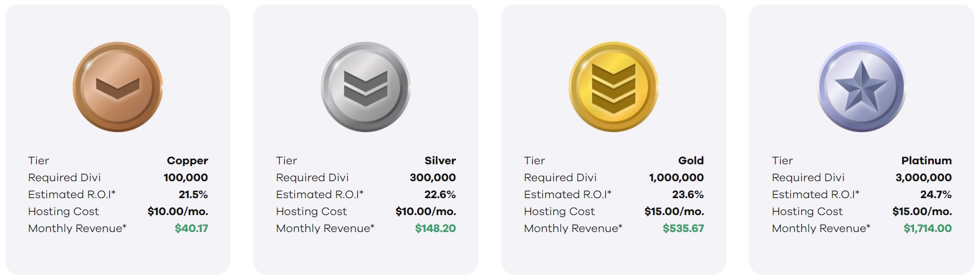Click the $148.20 monthly revenue value
The height and width of the screenshot is (280, 980).
click(x=436, y=229)
